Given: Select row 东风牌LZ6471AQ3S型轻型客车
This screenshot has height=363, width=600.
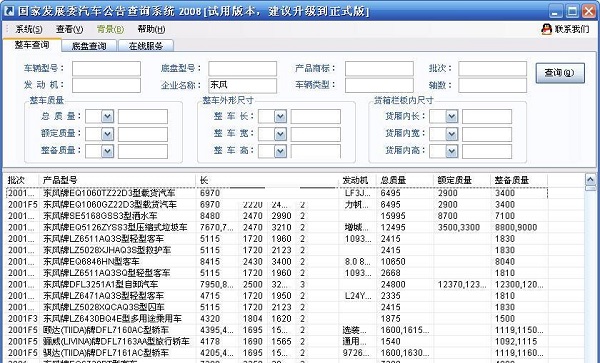Looking at the screenshot, I should (277, 296).
